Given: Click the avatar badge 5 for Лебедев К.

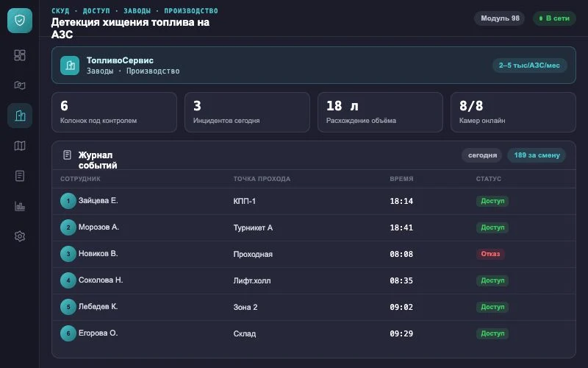Looking at the screenshot, I should pyautogui.click(x=68, y=307).
